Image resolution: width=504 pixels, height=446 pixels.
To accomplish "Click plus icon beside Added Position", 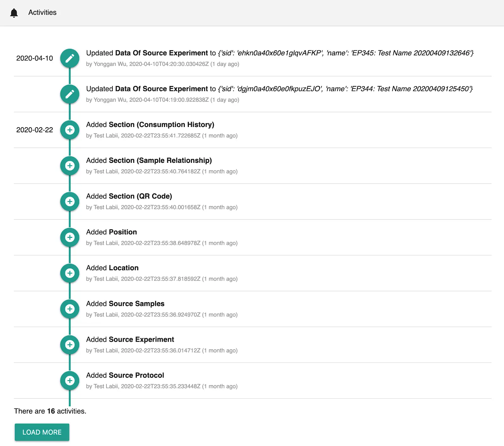I will pos(70,237).
